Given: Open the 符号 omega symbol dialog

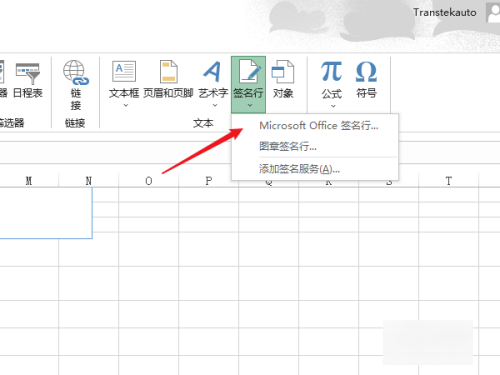Looking at the screenshot, I should pyautogui.click(x=366, y=71).
